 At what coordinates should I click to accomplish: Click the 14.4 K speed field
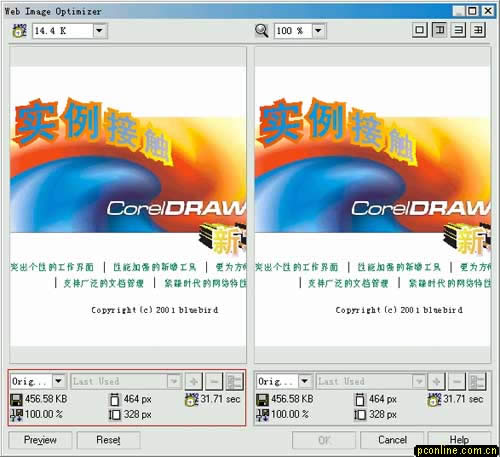pos(62,31)
